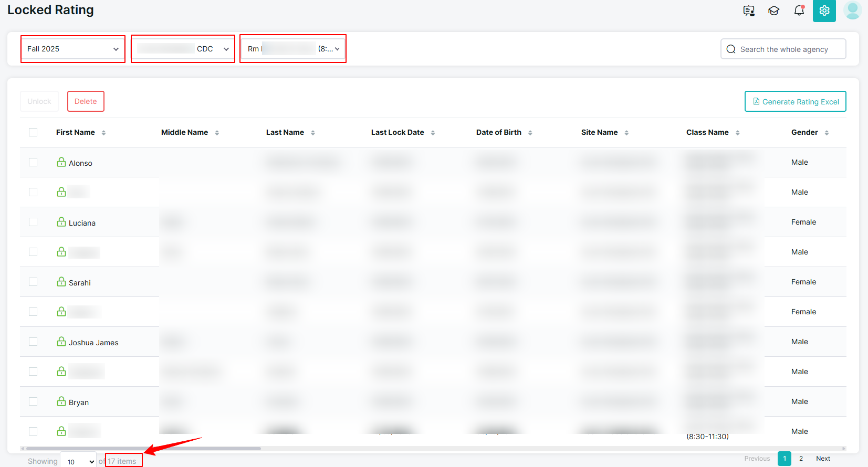Sort by First Name column arrows
This screenshot has width=868, height=467.
tap(103, 133)
